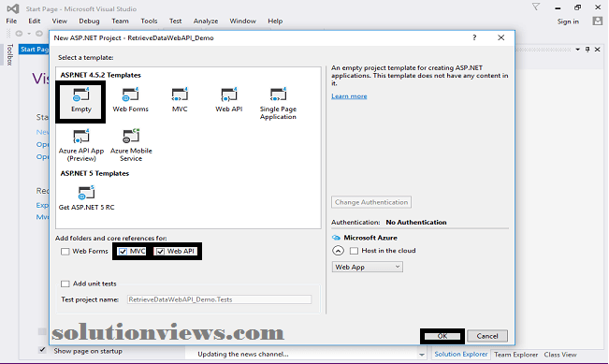The width and height of the screenshot is (609, 364).
Task: Click 'ASP.NET 5 Templates' heading
Action: click(x=94, y=173)
